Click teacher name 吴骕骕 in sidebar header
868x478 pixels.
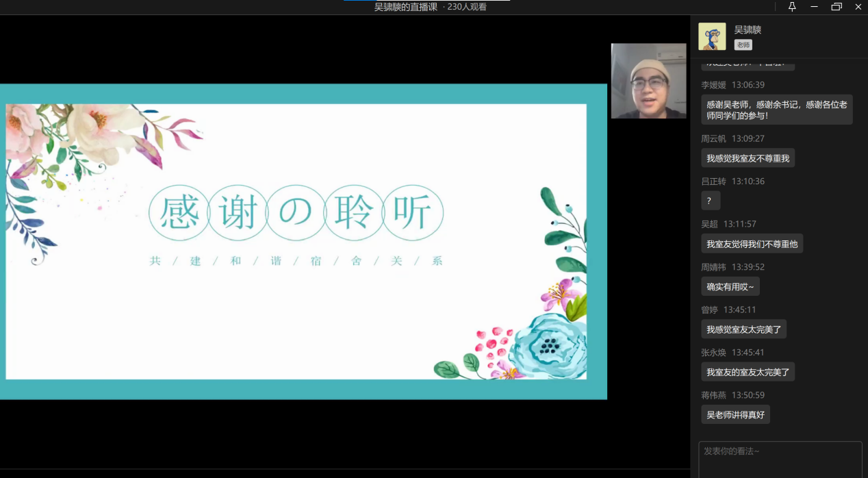[x=748, y=29]
